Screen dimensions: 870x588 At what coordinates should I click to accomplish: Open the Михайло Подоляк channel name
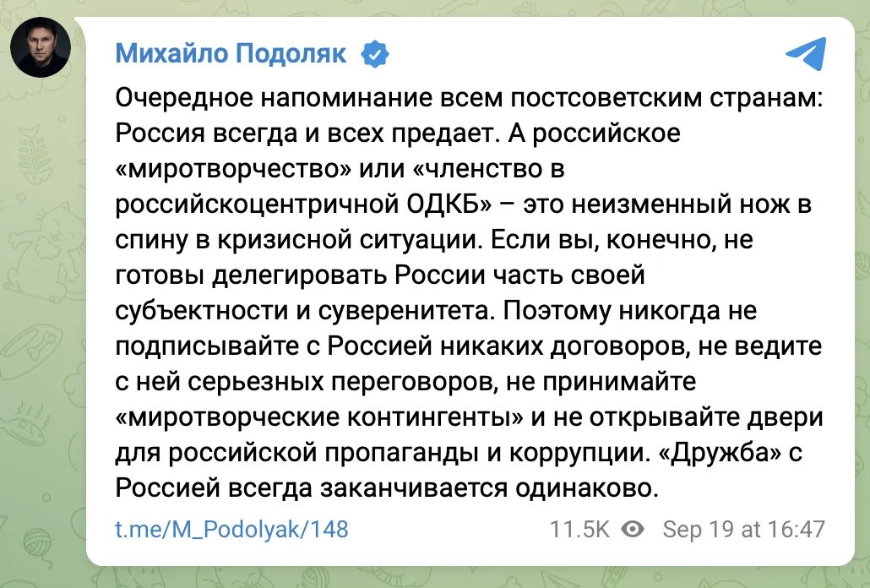pos(230,54)
